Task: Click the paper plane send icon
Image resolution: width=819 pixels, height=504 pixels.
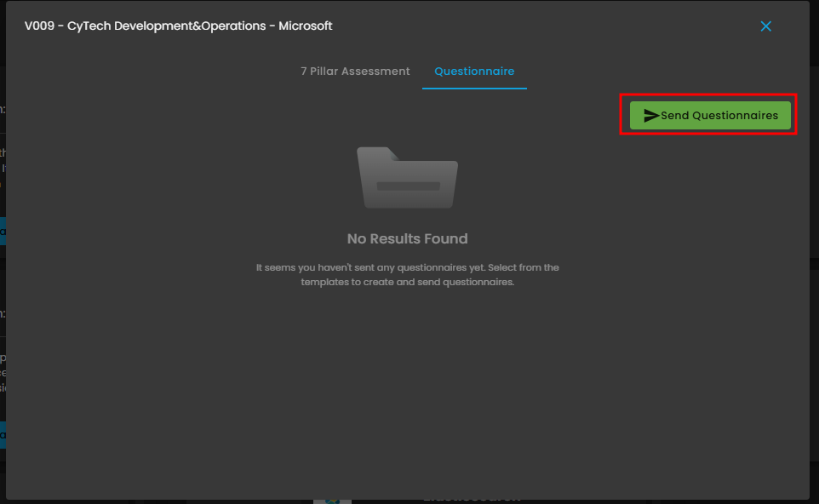Action: click(651, 116)
